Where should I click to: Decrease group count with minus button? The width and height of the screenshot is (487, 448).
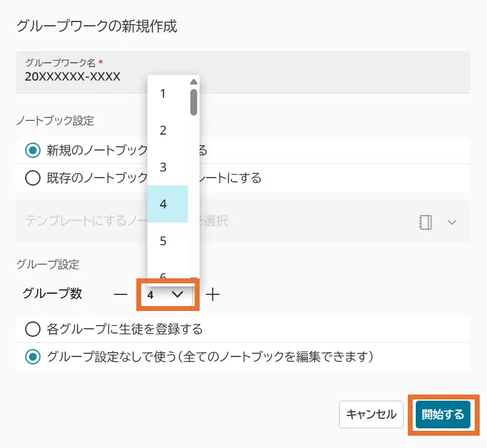[x=120, y=294]
